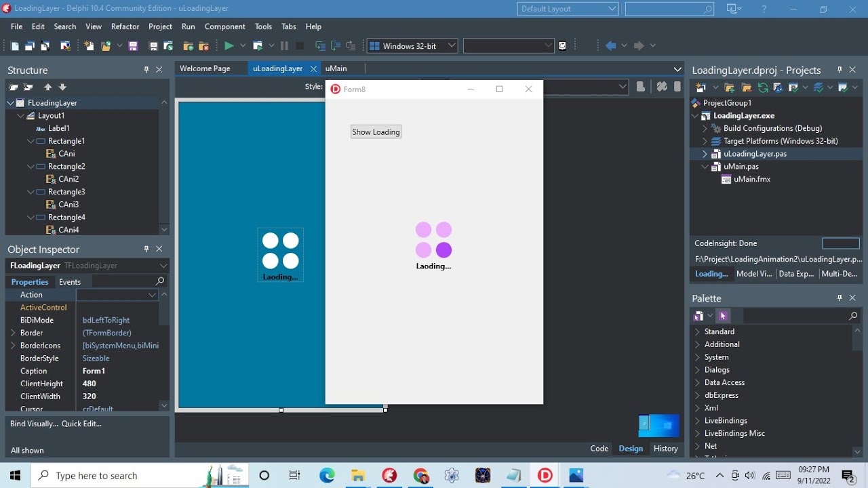This screenshot has width=868, height=488.
Task: Click search icon in Palette panel
Action: coord(853,316)
